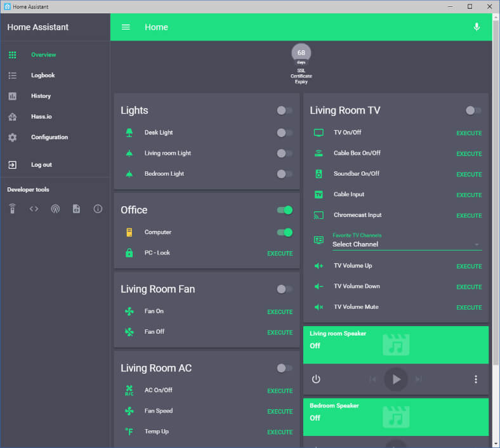Open Configuration in the sidebar
Viewport: 500px width, 448px height.
[x=55, y=138]
